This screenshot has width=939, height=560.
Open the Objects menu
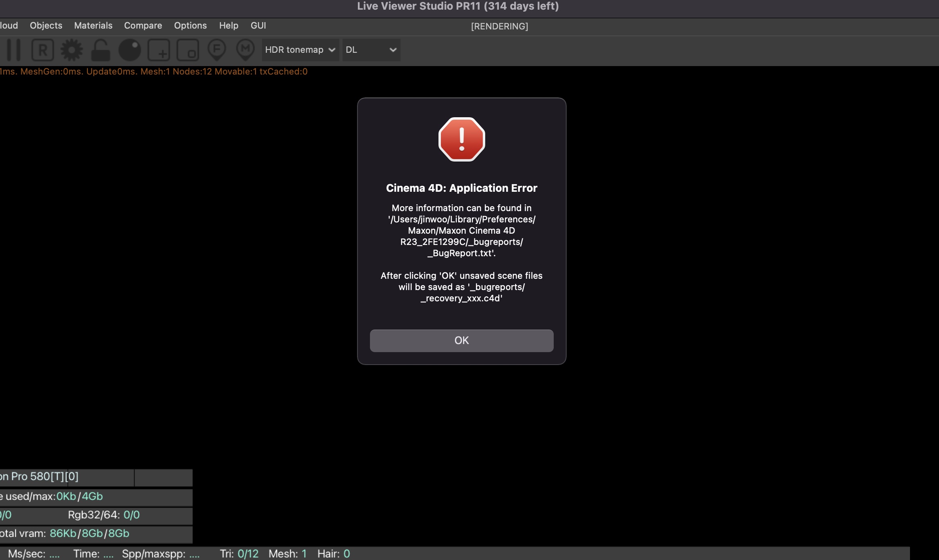pyautogui.click(x=46, y=25)
